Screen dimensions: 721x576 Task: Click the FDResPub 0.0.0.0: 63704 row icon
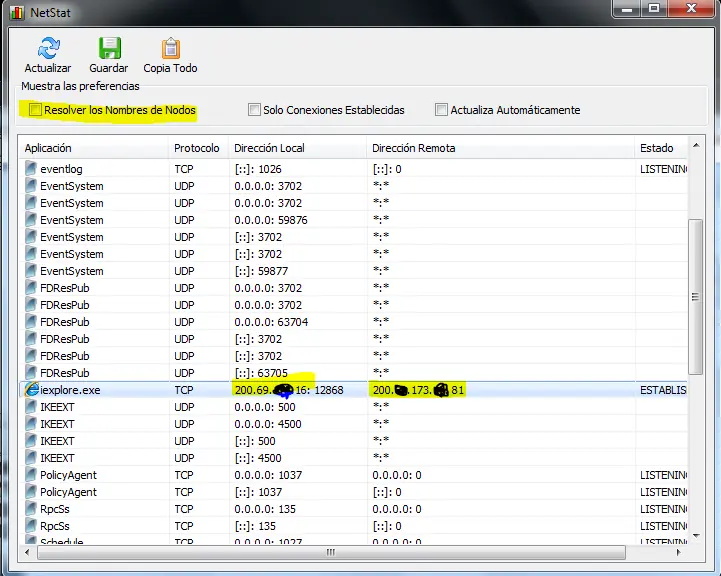pos(31,322)
